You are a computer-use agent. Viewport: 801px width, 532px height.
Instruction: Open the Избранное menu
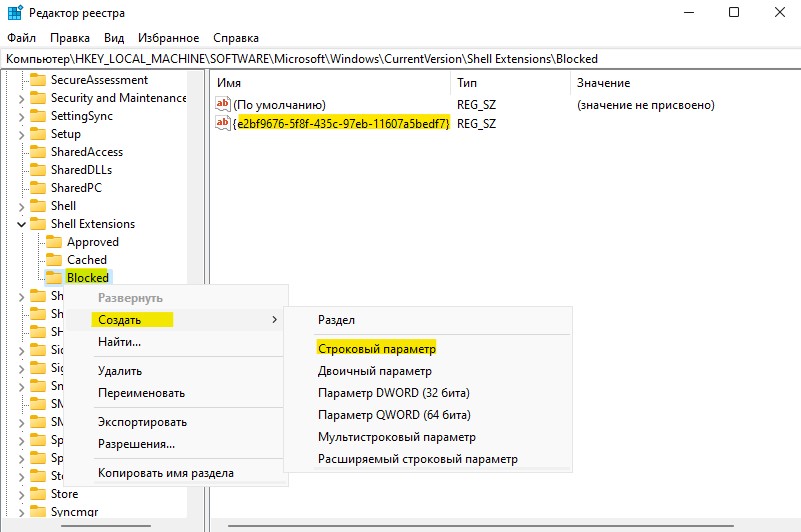168,38
